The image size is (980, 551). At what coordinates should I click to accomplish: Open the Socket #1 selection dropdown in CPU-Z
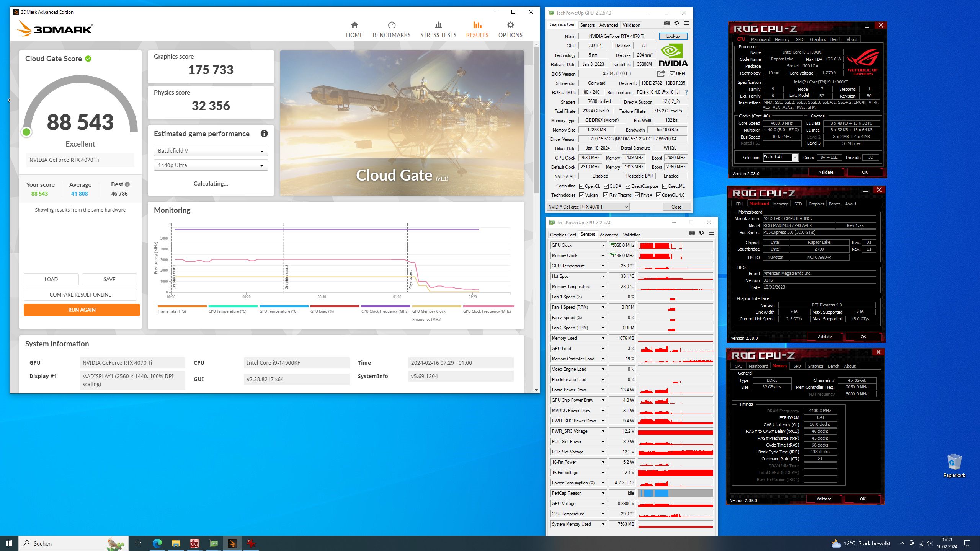click(x=781, y=157)
